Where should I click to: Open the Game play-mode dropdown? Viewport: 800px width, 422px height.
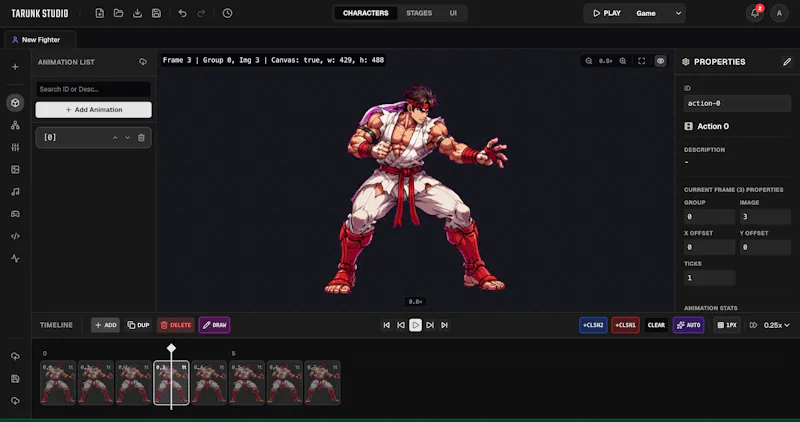point(659,13)
